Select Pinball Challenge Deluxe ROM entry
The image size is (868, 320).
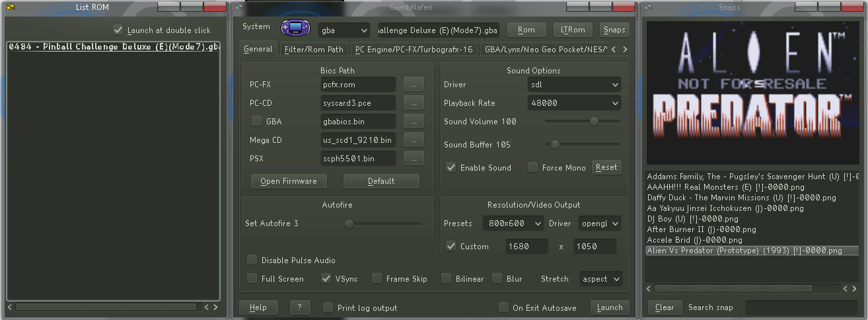coord(113,47)
